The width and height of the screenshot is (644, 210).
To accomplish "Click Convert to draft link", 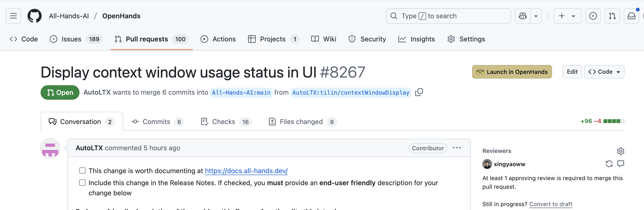I will tap(551, 204).
